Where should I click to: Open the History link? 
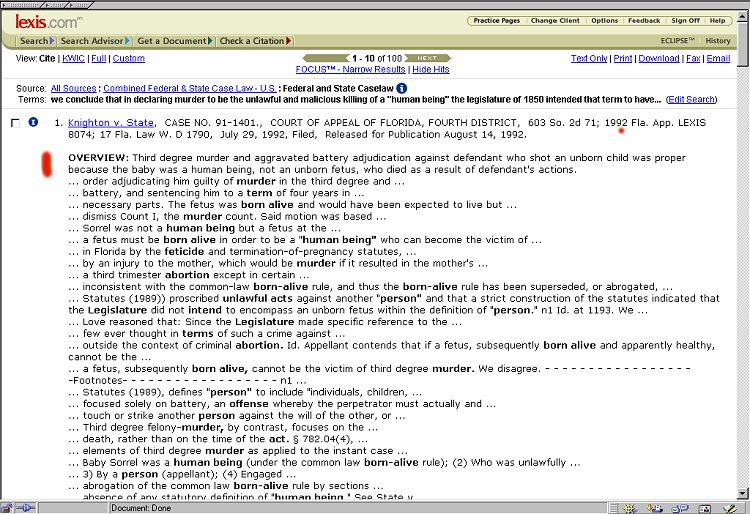pos(717,41)
